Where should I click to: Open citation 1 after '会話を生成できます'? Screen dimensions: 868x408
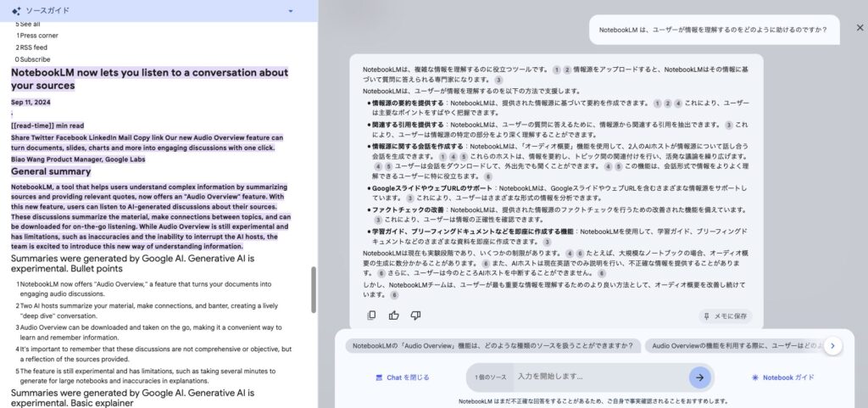(442, 157)
